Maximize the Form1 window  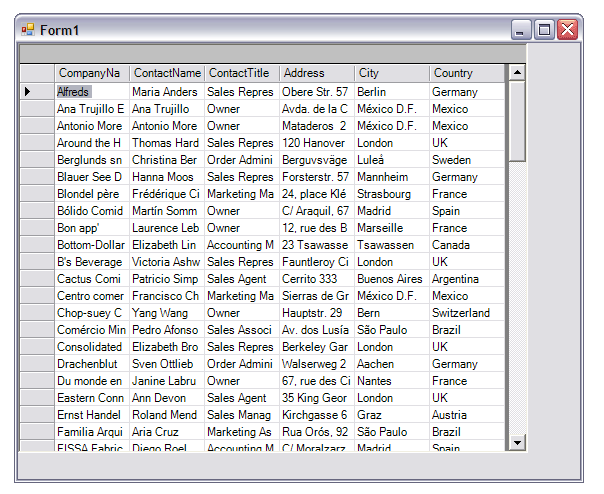point(544,30)
